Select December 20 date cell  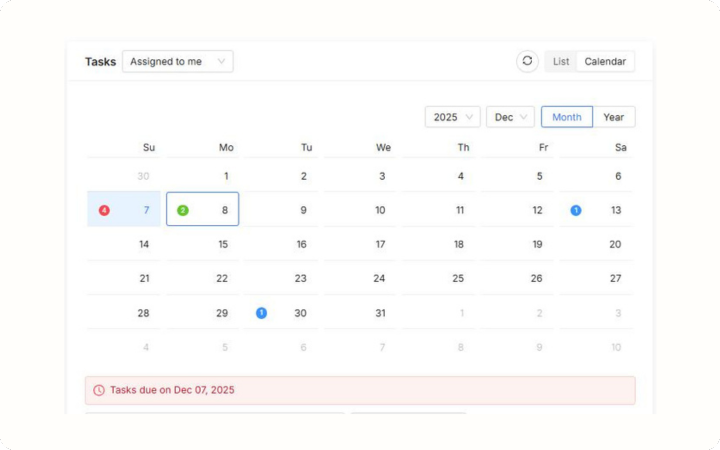tap(596, 243)
